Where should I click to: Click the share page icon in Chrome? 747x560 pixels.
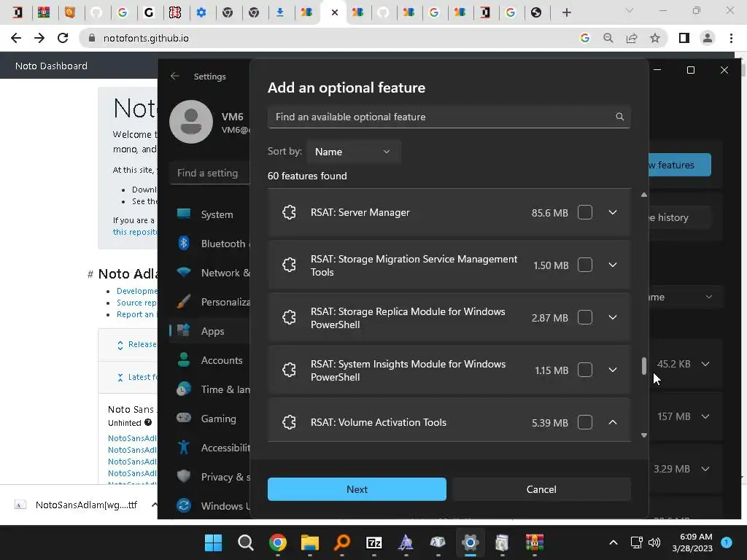pos(632,38)
